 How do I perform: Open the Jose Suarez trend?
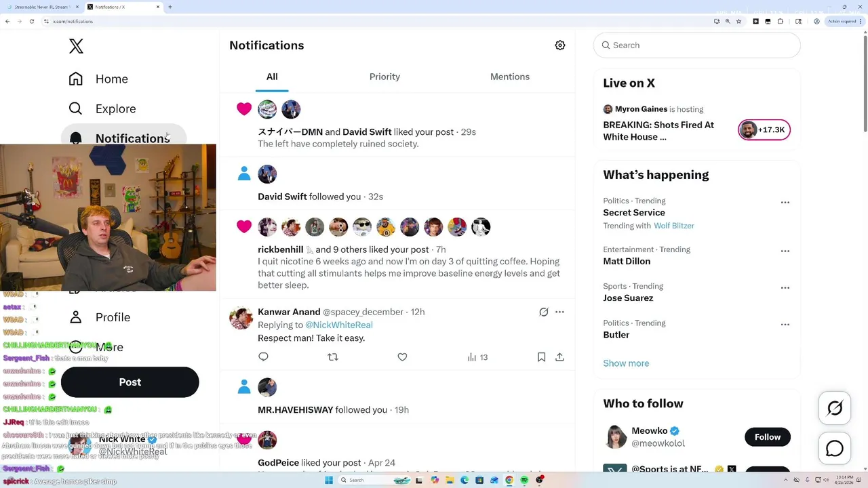click(628, 298)
